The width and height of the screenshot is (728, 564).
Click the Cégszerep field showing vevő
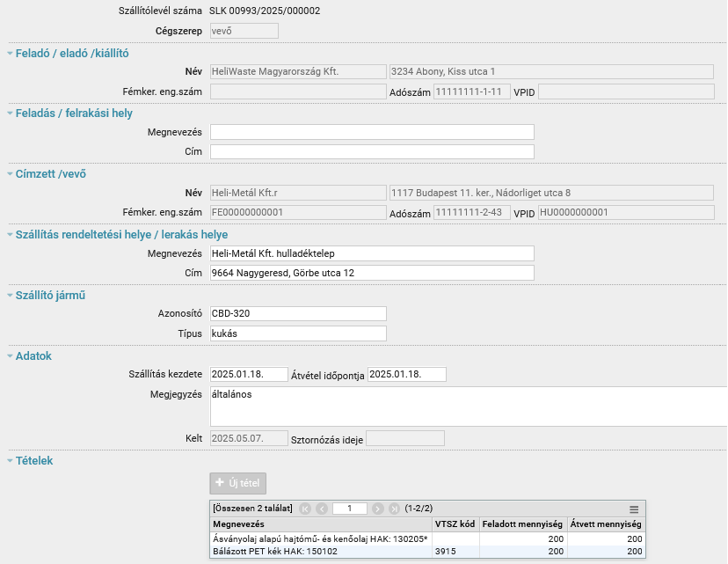point(244,31)
